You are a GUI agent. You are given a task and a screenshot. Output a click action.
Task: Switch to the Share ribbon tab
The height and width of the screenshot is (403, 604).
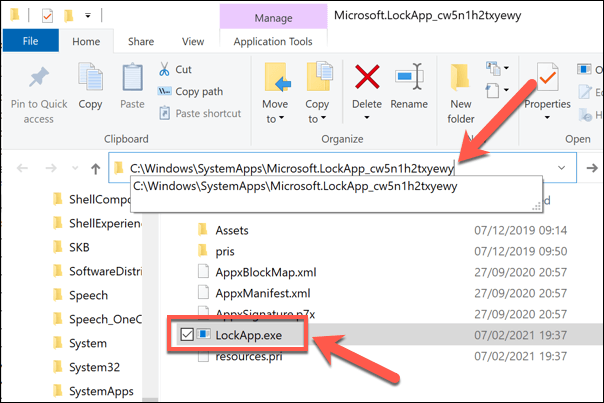point(141,41)
